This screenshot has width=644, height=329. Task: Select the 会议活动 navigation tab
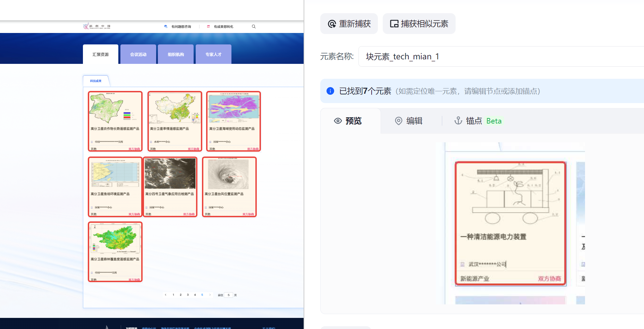(x=138, y=54)
